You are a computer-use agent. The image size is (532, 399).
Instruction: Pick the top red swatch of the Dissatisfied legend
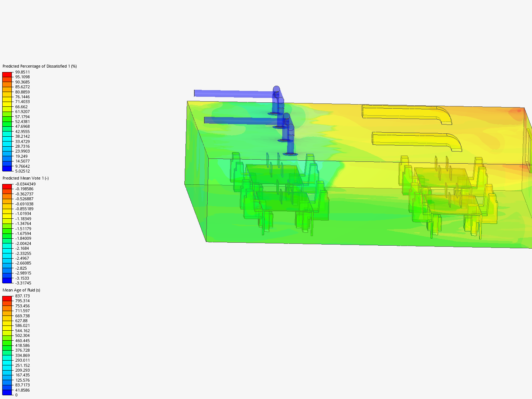click(x=7, y=75)
